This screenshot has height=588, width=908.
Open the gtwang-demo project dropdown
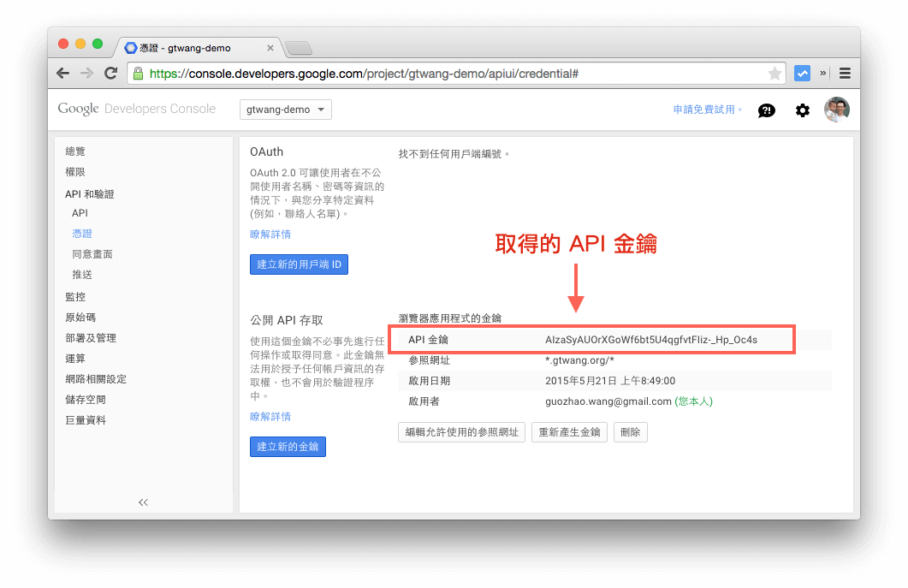pos(285,110)
